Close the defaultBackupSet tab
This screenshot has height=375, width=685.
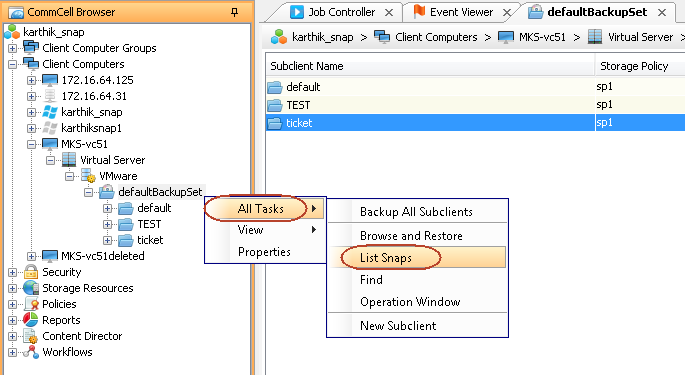(x=662, y=13)
